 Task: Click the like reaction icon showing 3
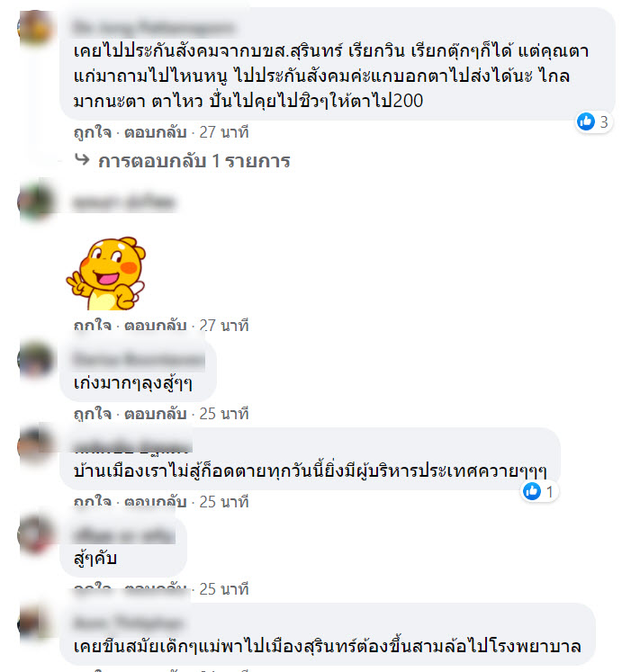click(585, 121)
